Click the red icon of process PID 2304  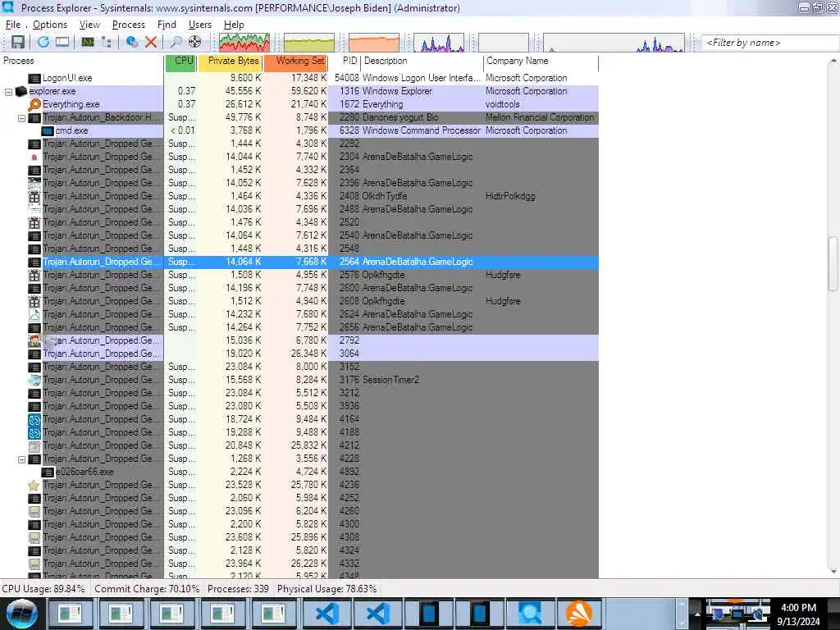(34, 157)
